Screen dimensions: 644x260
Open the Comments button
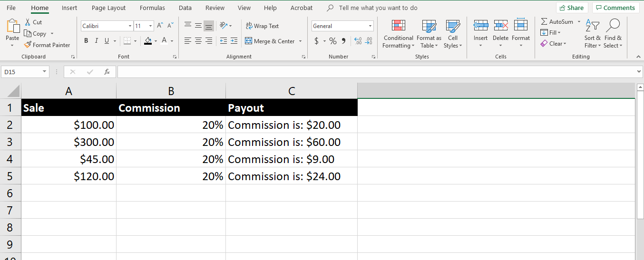tap(615, 8)
